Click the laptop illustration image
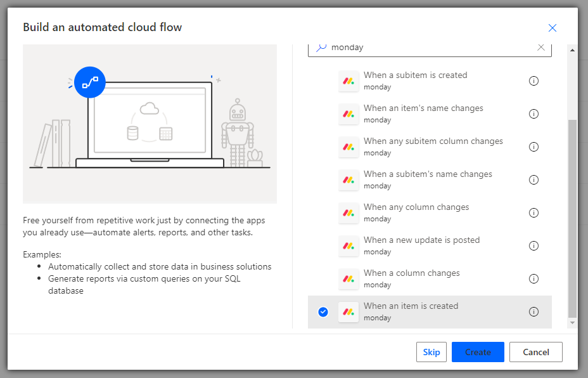 150,124
